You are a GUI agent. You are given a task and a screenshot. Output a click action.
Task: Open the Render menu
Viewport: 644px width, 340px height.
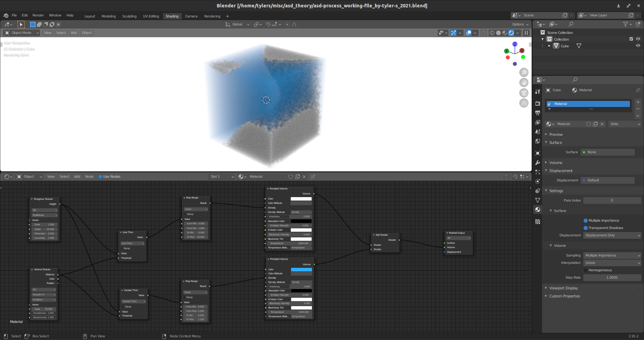[x=38, y=15]
